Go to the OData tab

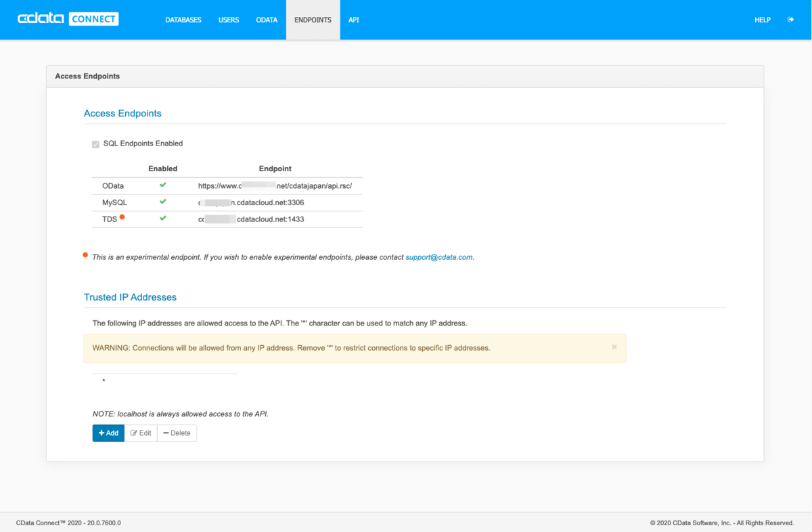click(267, 20)
